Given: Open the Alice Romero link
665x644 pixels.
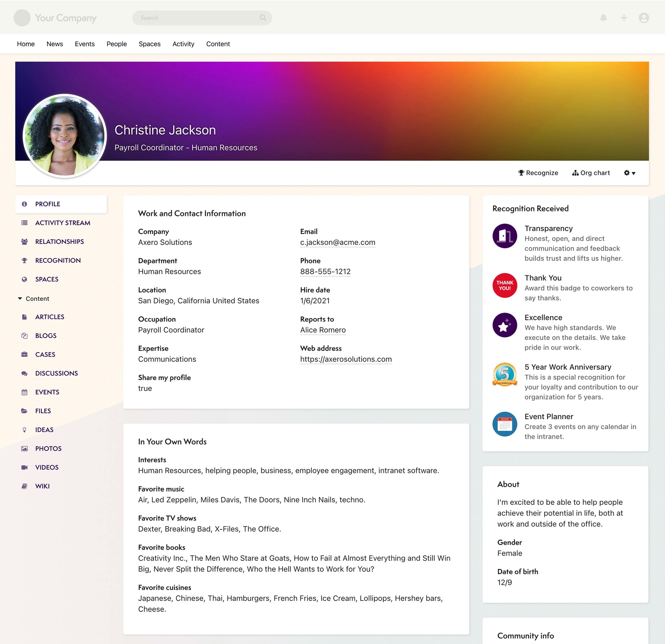Looking at the screenshot, I should point(323,330).
